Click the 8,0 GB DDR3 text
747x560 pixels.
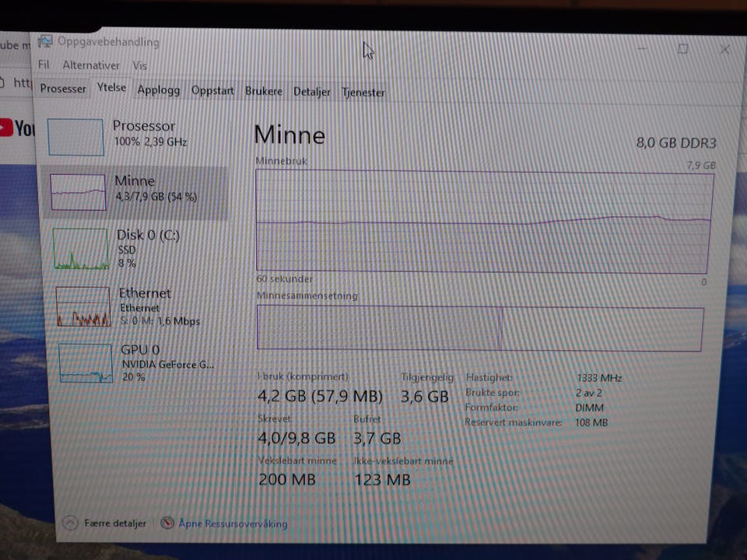click(x=676, y=143)
